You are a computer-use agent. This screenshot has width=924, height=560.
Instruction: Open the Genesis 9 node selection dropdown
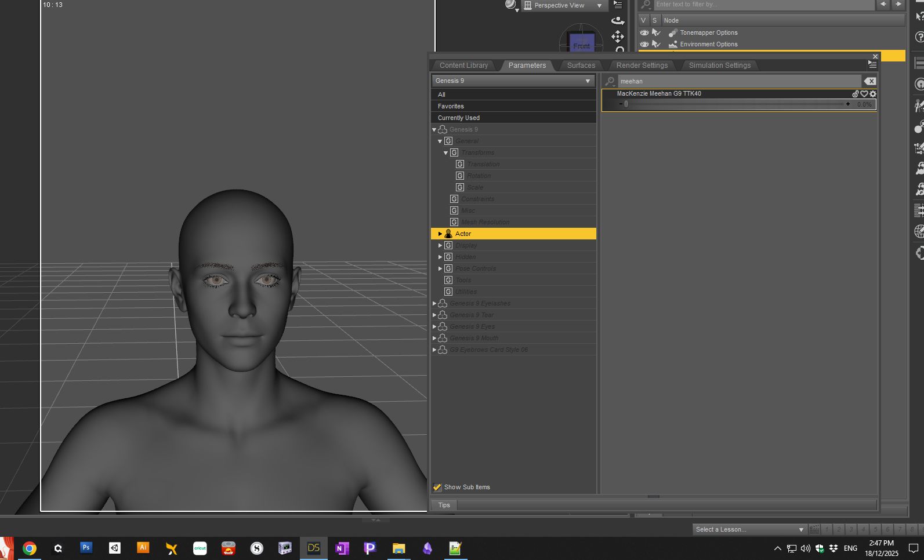point(513,81)
